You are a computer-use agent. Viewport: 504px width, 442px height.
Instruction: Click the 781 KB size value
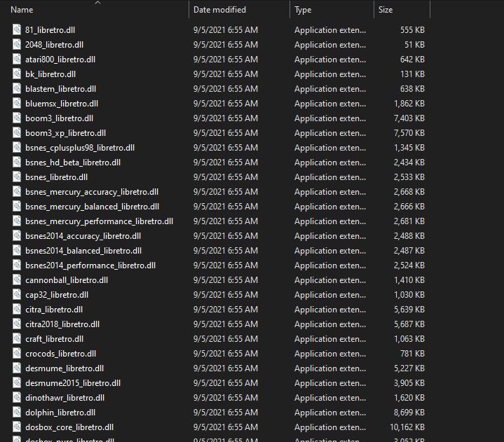coord(412,354)
